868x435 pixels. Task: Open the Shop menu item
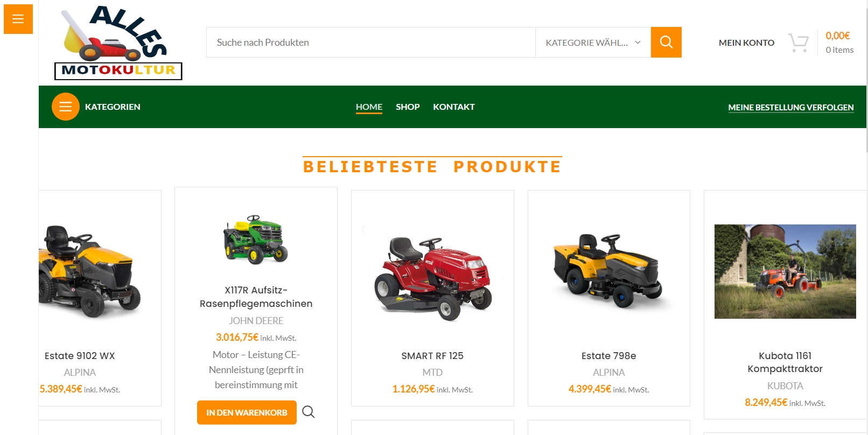pyautogui.click(x=408, y=107)
